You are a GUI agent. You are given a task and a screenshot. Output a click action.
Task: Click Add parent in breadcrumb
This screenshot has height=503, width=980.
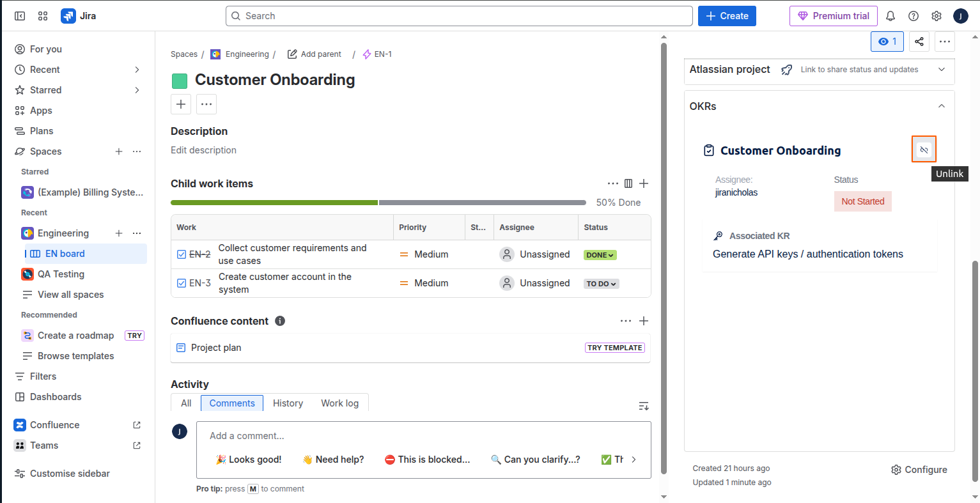tap(314, 54)
